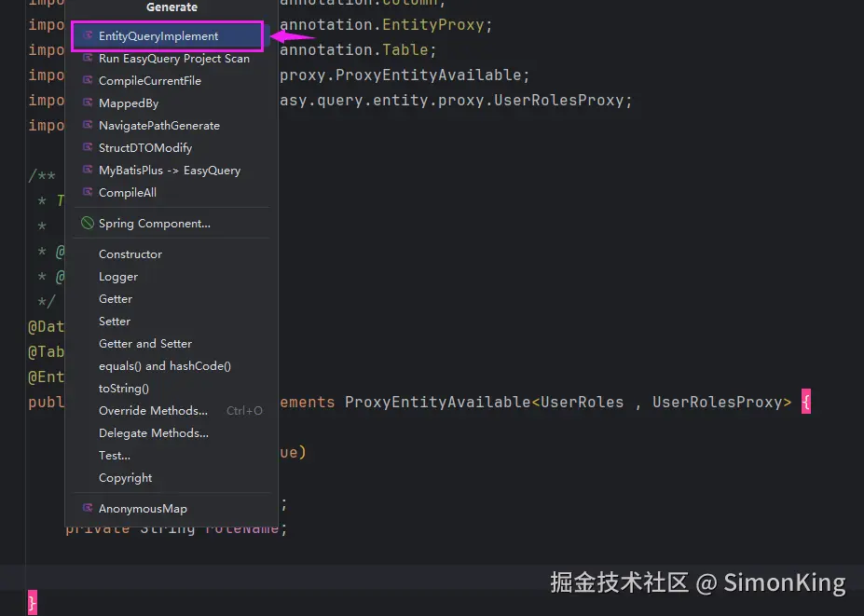
Task: Select NavigatePathGenerate option
Action: (171, 126)
